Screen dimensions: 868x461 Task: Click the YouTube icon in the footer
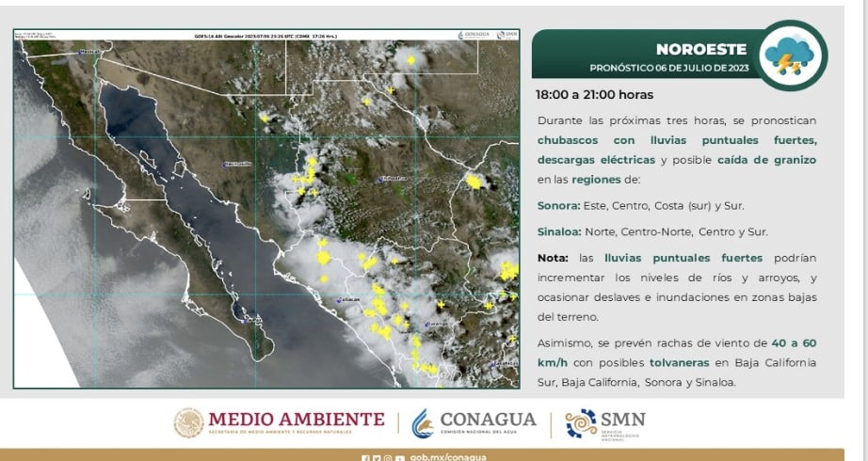pos(400,458)
